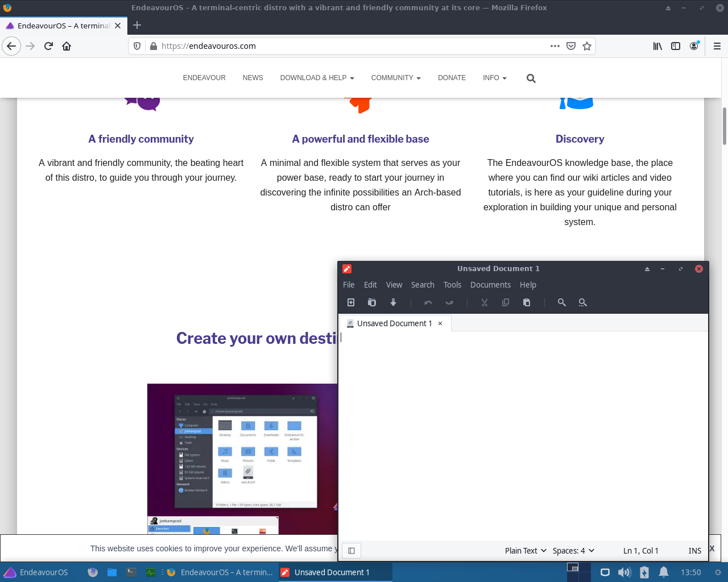Click the copy icon in the text editor toolbar
Screen dimensions: 728x582
(506, 302)
